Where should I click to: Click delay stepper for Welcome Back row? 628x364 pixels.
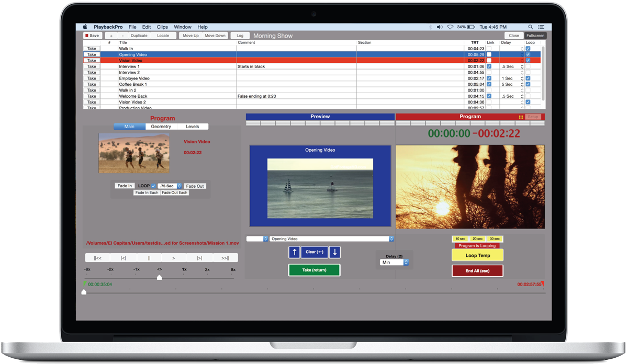pyautogui.click(x=522, y=96)
